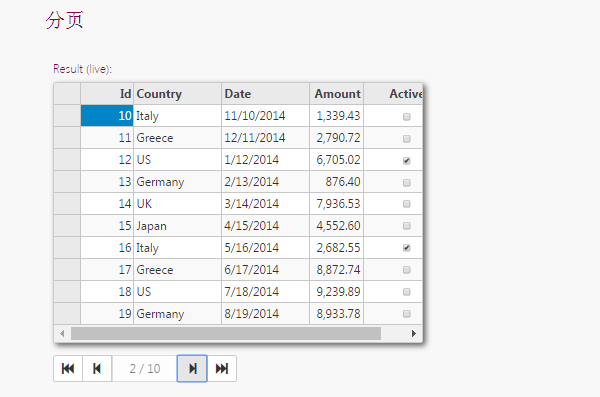
Task: Select row header of Id 16 row
Action: point(67,248)
